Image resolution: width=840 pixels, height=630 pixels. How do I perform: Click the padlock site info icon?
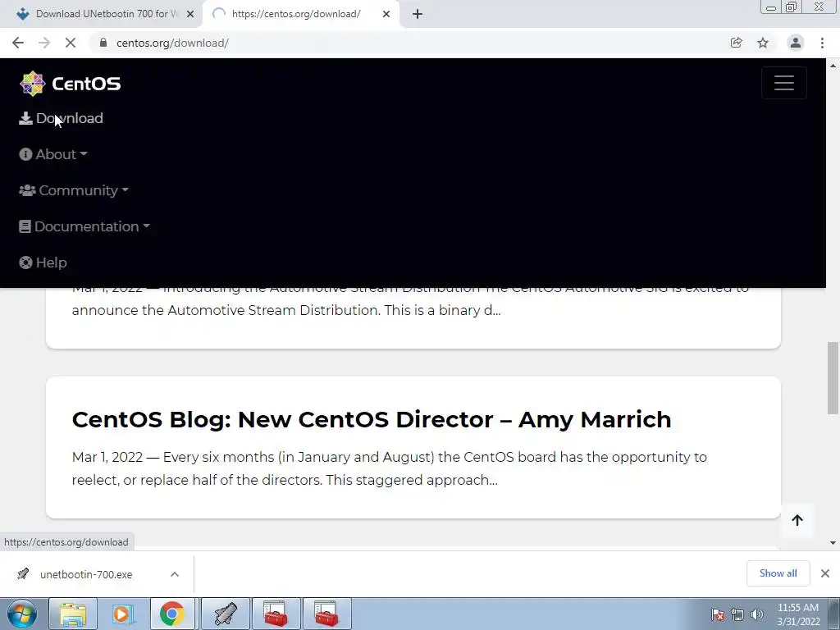coord(103,43)
